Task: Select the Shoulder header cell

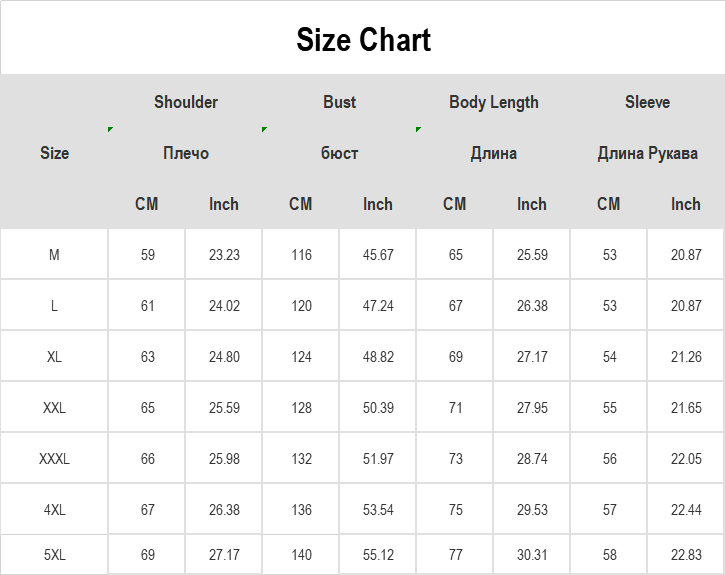Action: coord(185,102)
